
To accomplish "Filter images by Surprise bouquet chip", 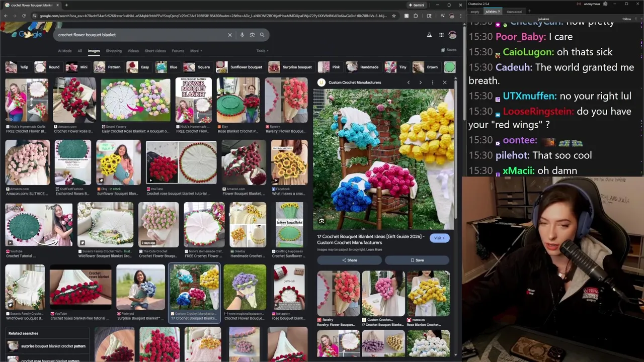I will tap(291, 67).
